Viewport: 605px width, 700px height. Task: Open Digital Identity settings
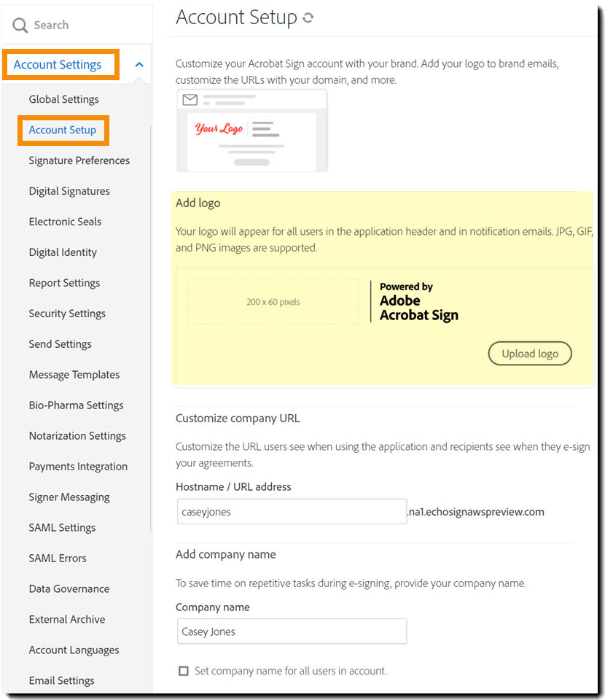pyautogui.click(x=63, y=252)
